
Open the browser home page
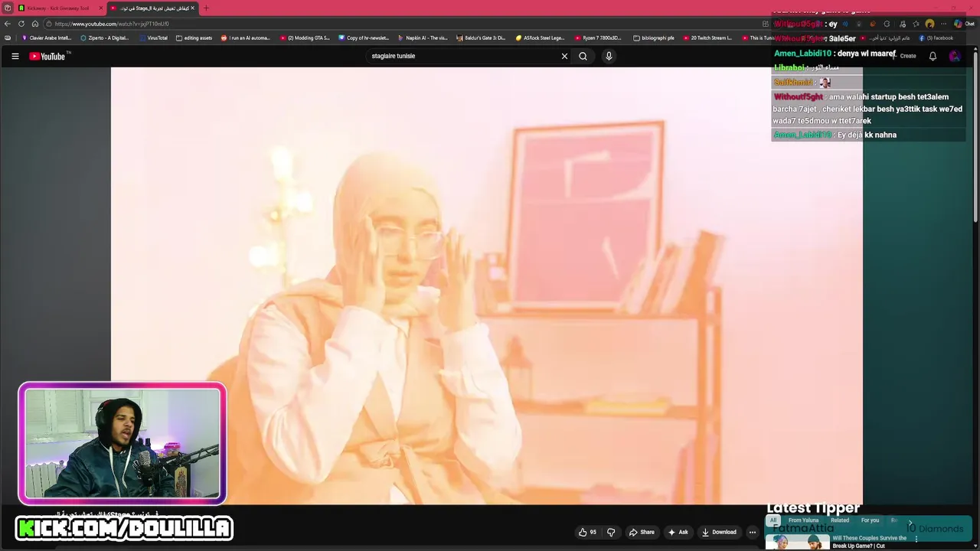point(34,24)
